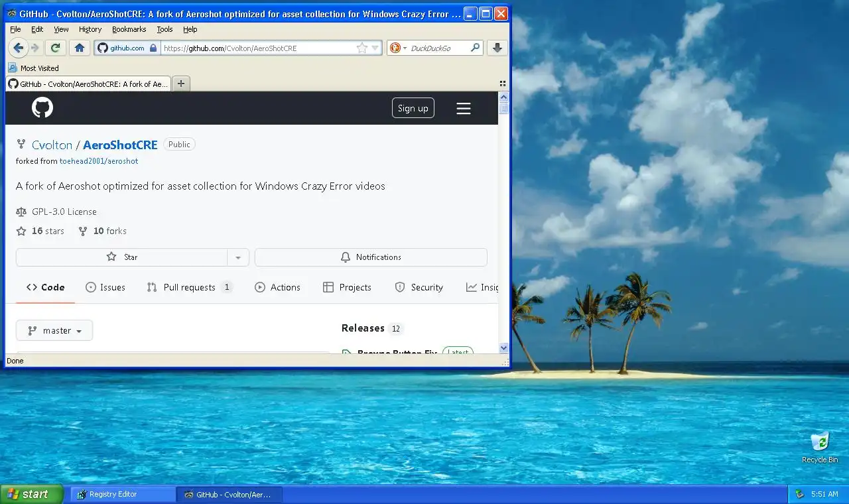Screen dimensions: 849x504
Task: Open a new tab with the plus button
Action: [181, 84]
